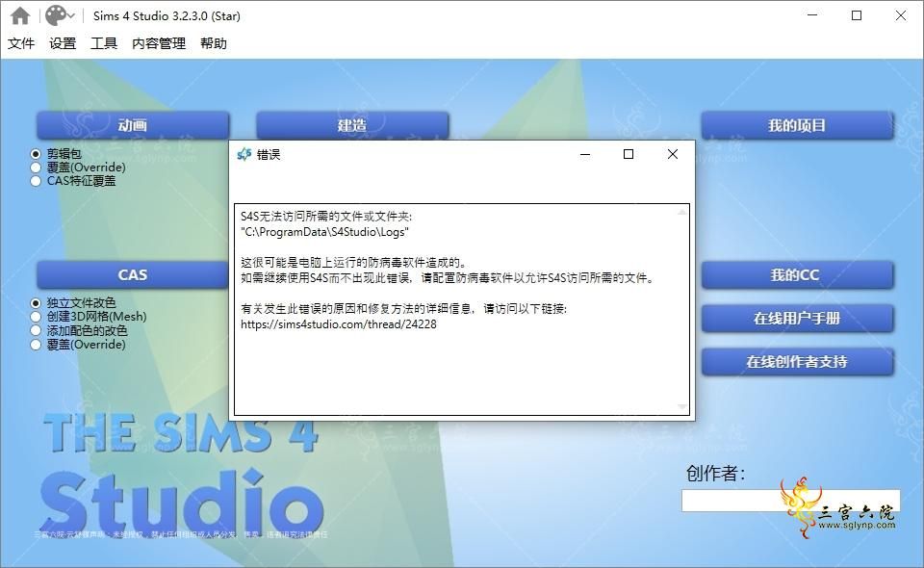Open 我的项目
The width and height of the screenshot is (924, 568).
pos(797,125)
